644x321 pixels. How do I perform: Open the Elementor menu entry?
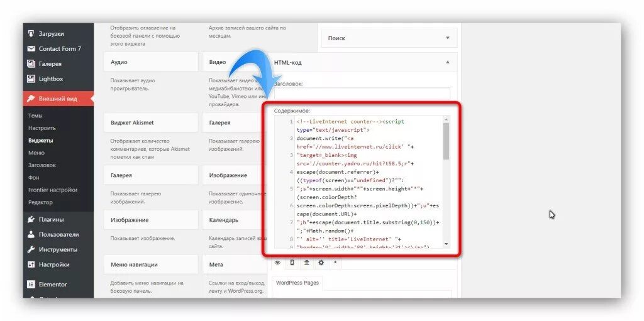point(58,284)
